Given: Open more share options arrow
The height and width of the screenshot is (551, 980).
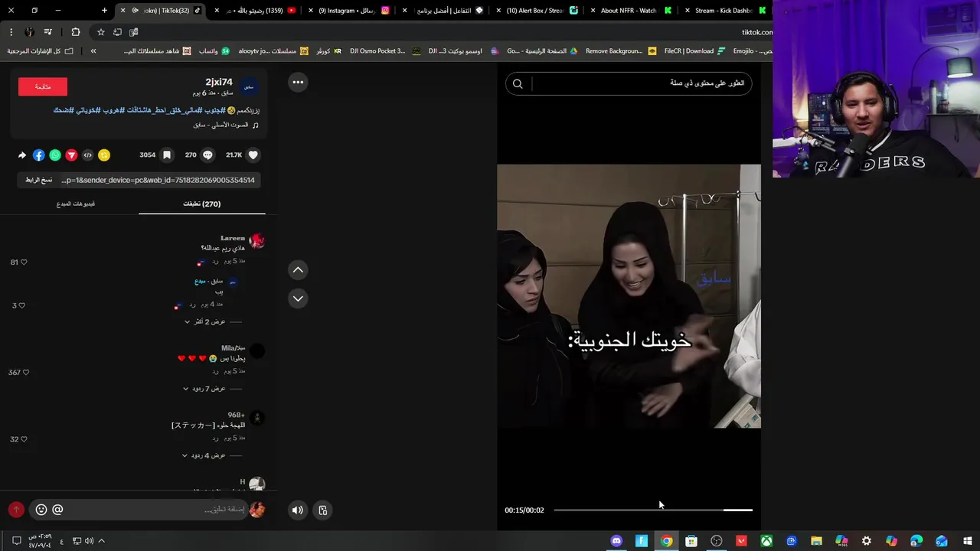Looking at the screenshot, I should click(22, 155).
